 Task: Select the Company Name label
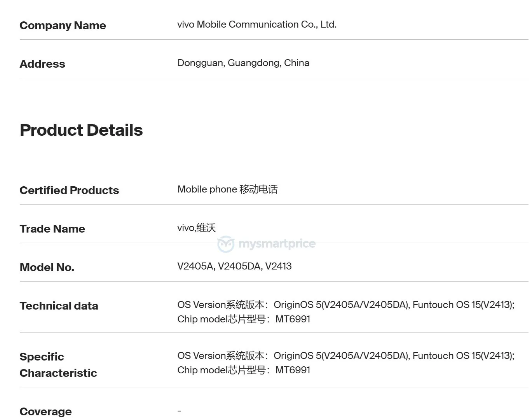[63, 26]
